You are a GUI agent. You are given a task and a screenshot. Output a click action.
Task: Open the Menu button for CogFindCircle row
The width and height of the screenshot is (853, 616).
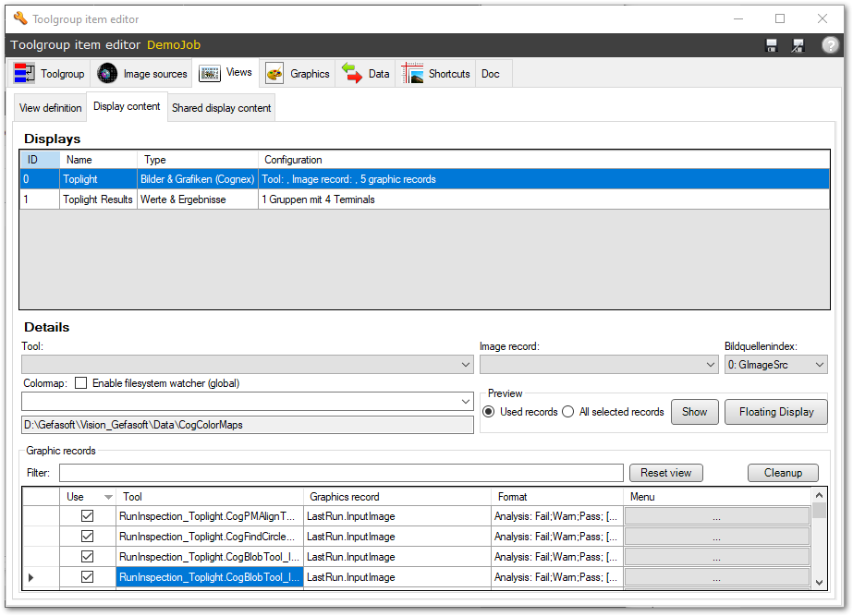coord(717,536)
